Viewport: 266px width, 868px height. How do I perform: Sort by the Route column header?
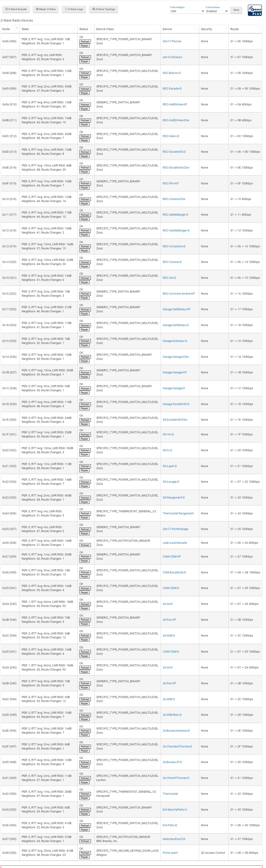tap(245, 29)
